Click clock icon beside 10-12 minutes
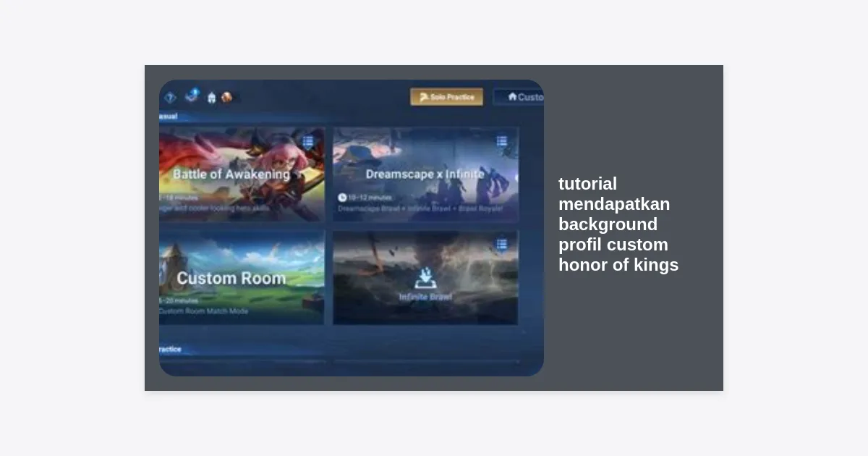 click(342, 197)
